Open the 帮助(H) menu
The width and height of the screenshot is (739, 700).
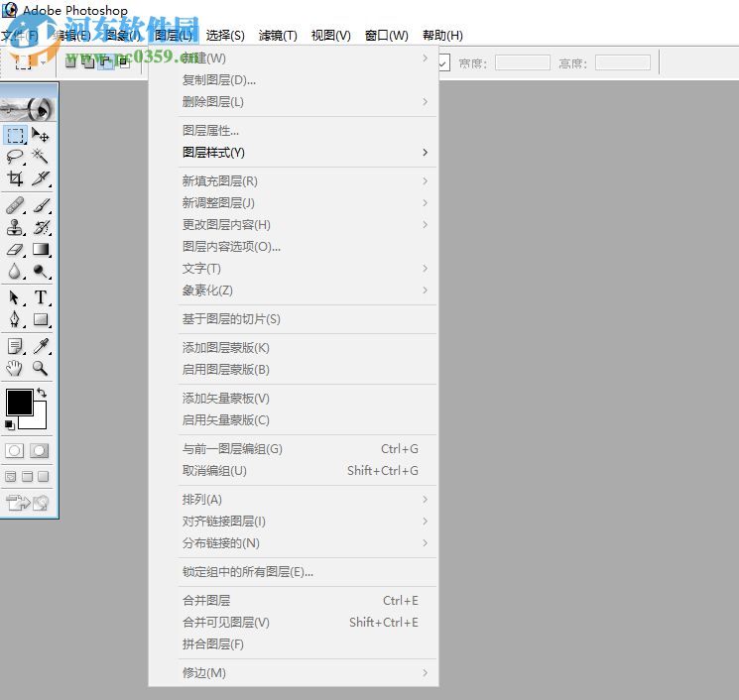click(442, 36)
